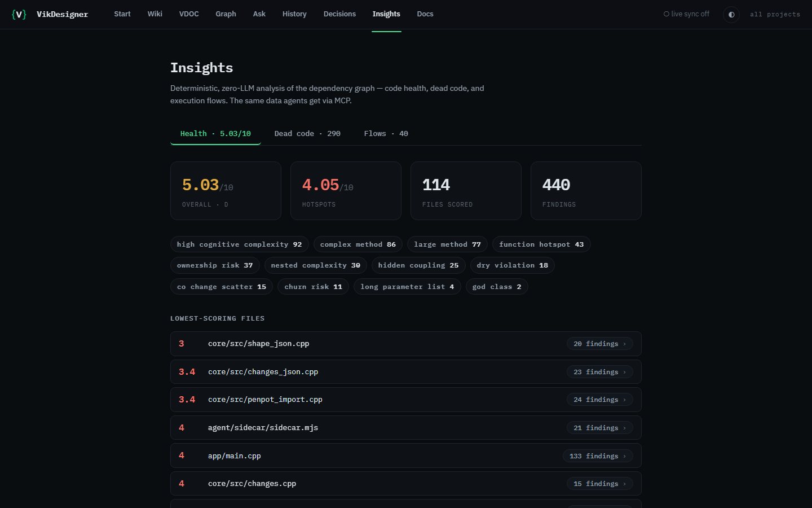Expand 20 findings for shape_json.cpp
Image resolution: width=812 pixels, height=508 pixels.
(x=599, y=344)
